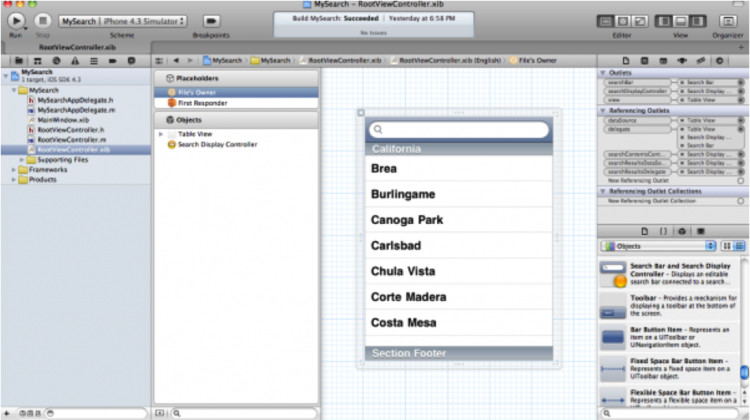Open the related files menu in jump bar
The height and width of the screenshot is (420, 750).
[x=159, y=61]
